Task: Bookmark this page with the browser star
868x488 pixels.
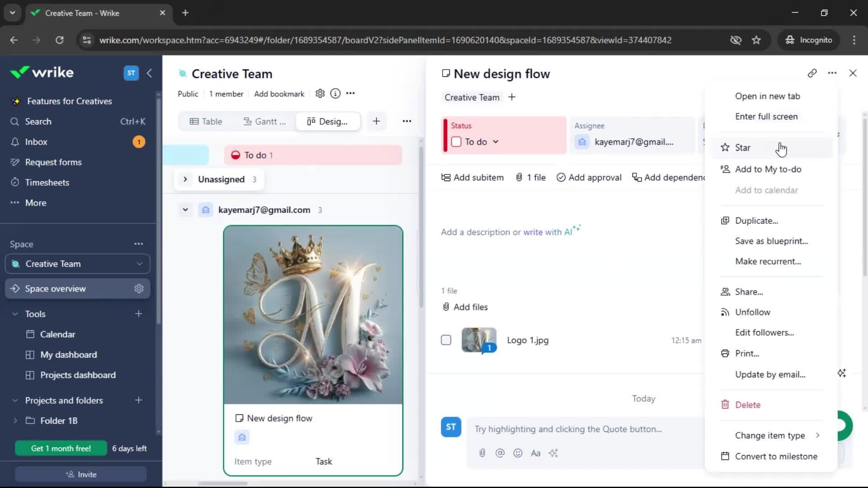Action: 756,40
